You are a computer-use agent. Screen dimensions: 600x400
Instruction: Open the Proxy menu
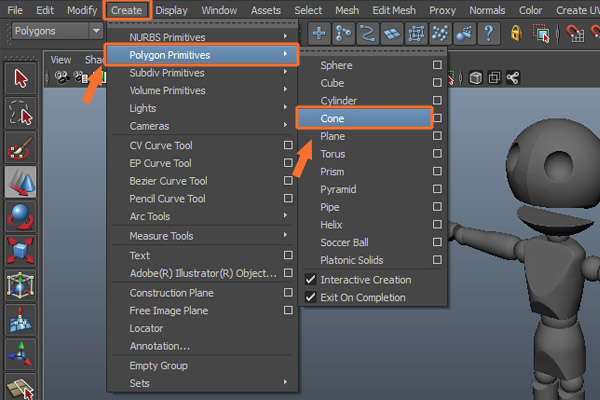(x=442, y=10)
